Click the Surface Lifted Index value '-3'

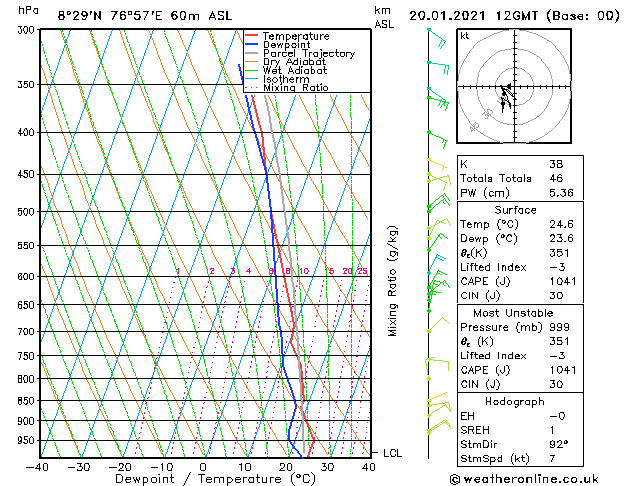coord(557,267)
